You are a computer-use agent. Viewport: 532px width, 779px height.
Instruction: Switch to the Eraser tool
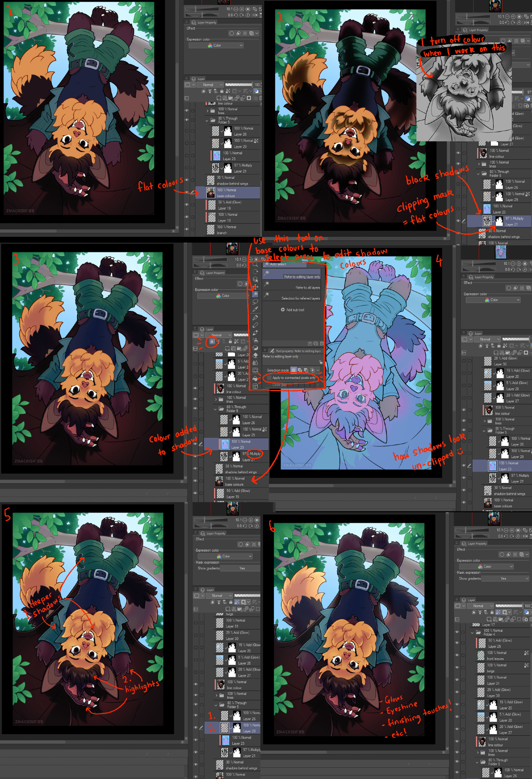[x=255, y=355]
